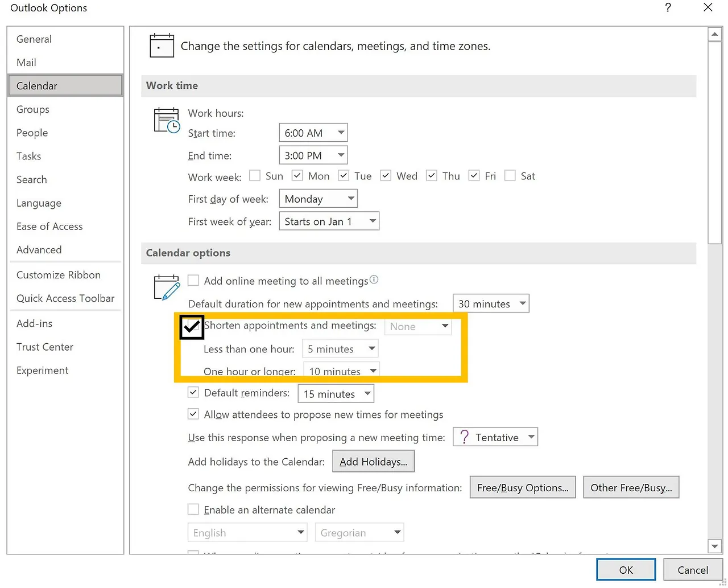The image size is (728, 588).
Task: Click the calendar options pencil icon
Action: pos(167,287)
